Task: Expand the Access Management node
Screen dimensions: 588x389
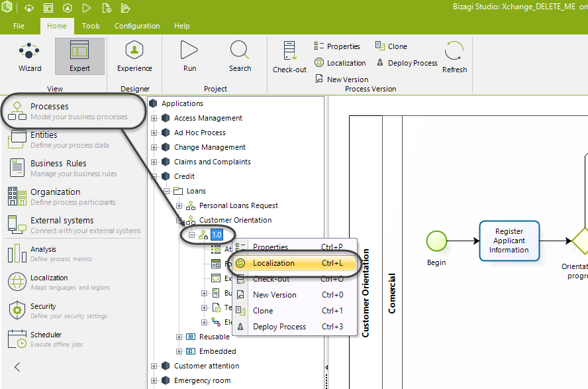Action: (x=154, y=118)
